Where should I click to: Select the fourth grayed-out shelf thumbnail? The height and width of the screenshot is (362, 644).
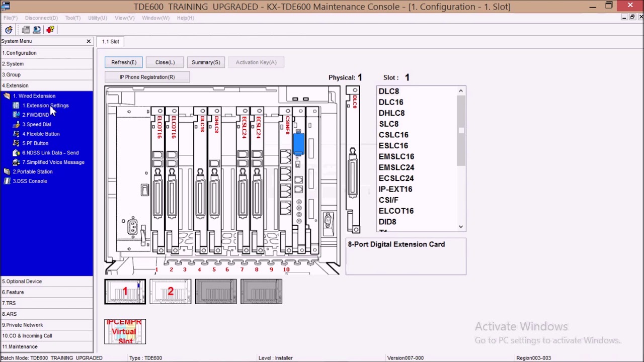261,292
